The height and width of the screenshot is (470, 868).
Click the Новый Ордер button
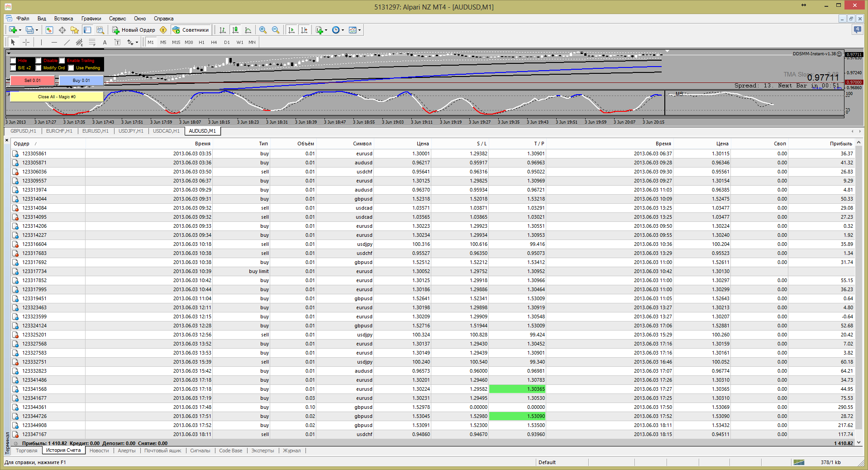click(134, 30)
